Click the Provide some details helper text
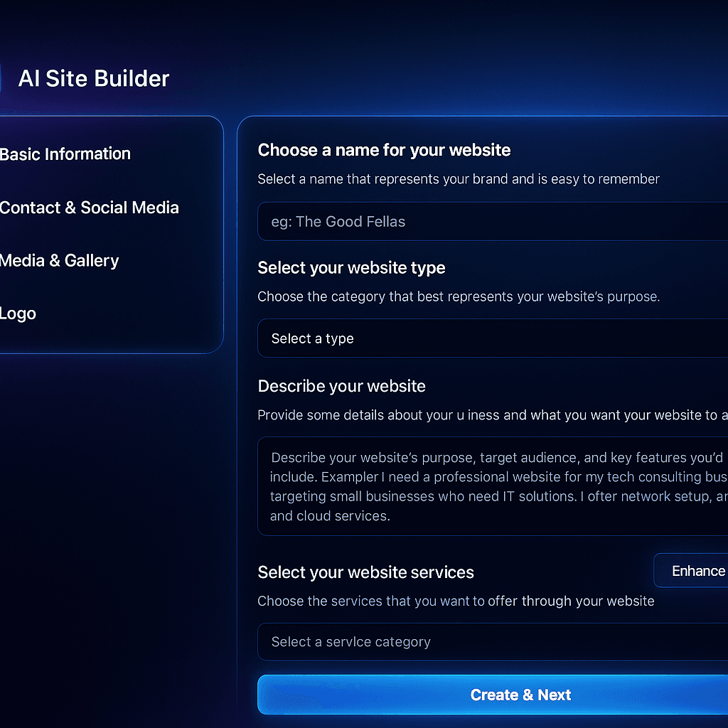Image resolution: width=728 pixels, height=728 pixels. tap(493, 414)
